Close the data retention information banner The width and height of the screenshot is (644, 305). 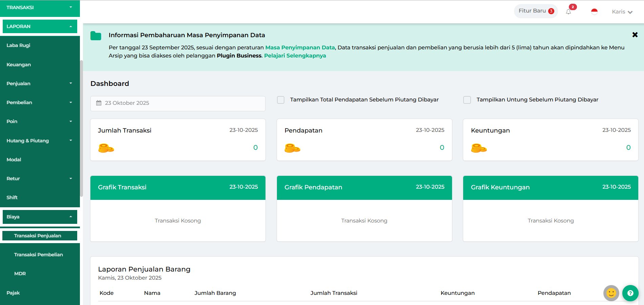click(x=635, y=35)
